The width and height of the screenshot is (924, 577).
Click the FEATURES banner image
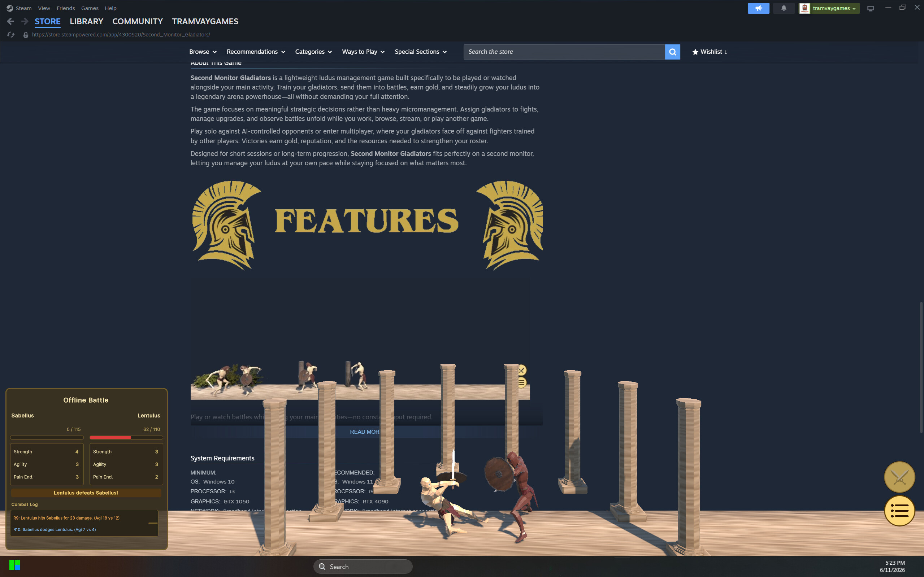click(366, 225)
